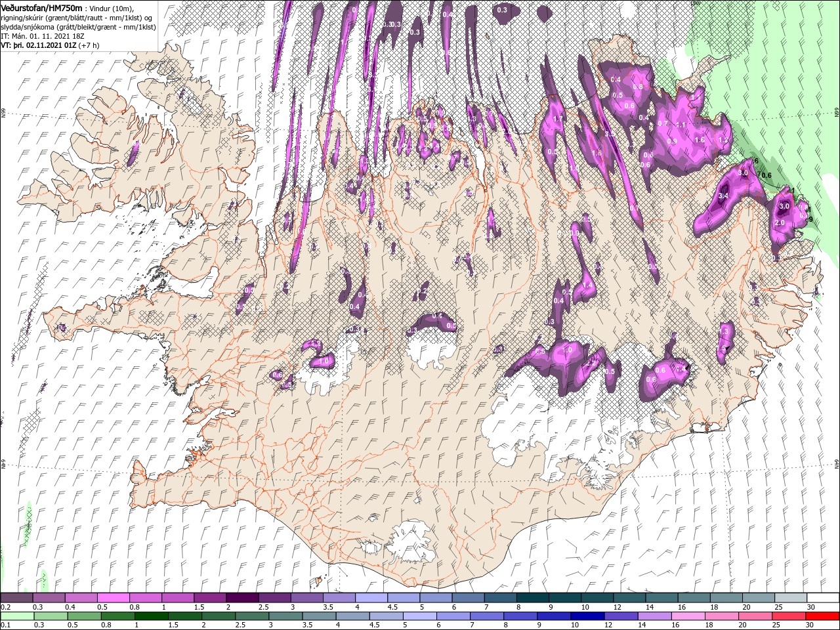Pick the bottom-row swatch labeled 25
Viewport: 840px width, 630px height.
(789, 616)
